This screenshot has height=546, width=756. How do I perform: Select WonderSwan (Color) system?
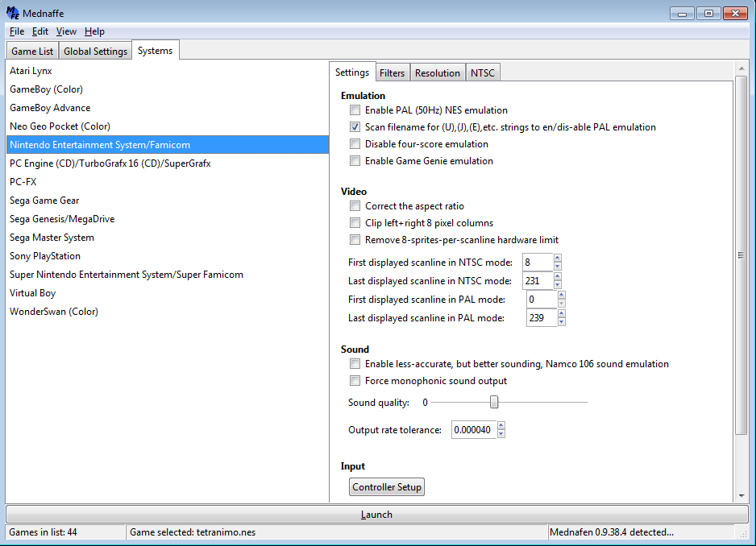[x=168, y=312]
